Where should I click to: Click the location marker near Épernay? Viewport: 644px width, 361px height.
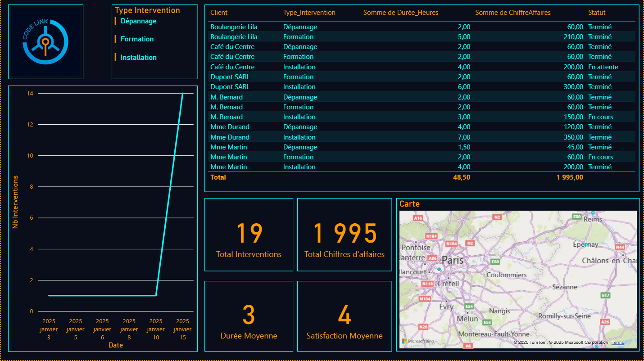586,244
